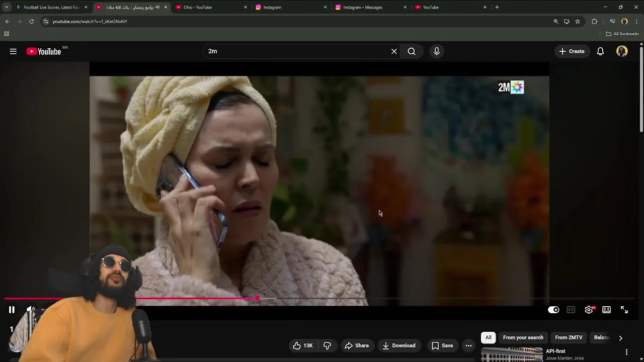This screenshot has height=362, width=644.
Task: Open the media control toolbar icon
Action: tap(612, 21)
